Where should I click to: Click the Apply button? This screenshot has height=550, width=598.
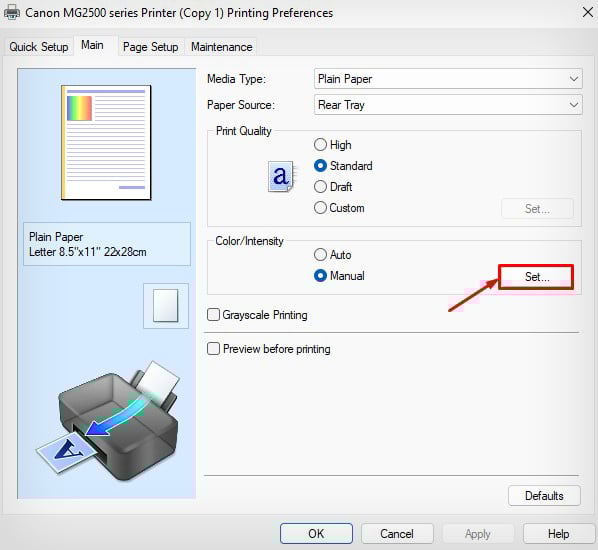click(478, 533)
